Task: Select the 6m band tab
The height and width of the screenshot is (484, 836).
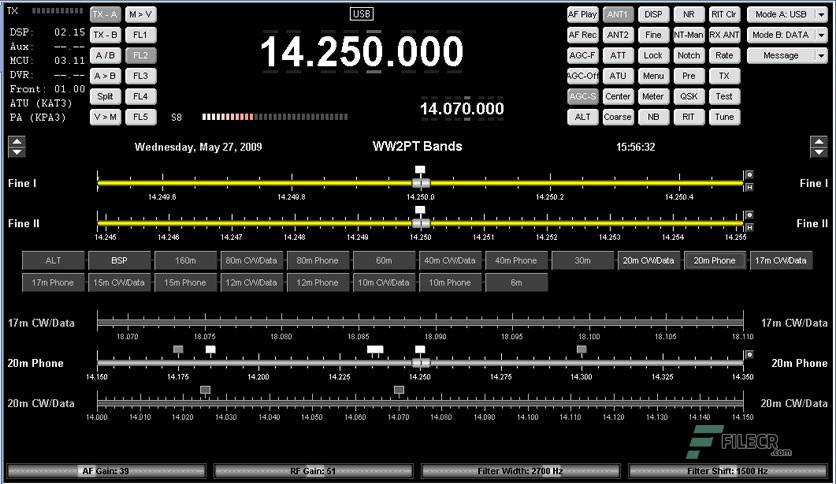Action: (516, 283)
